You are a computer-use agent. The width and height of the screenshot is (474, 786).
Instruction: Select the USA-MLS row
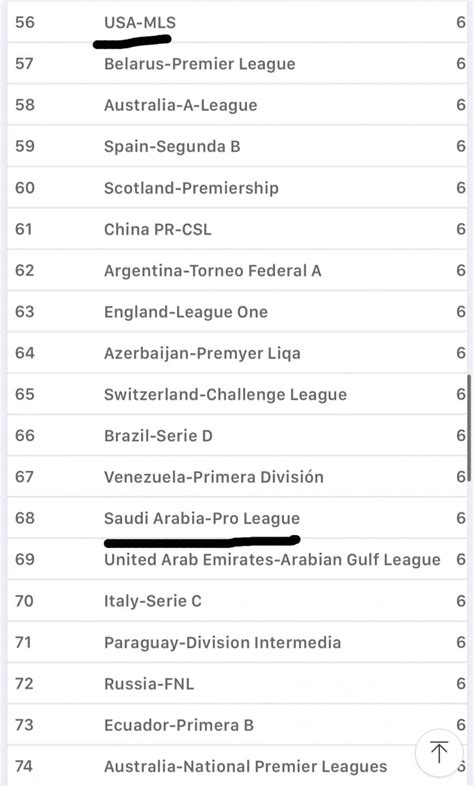click(x=237, y=22)
